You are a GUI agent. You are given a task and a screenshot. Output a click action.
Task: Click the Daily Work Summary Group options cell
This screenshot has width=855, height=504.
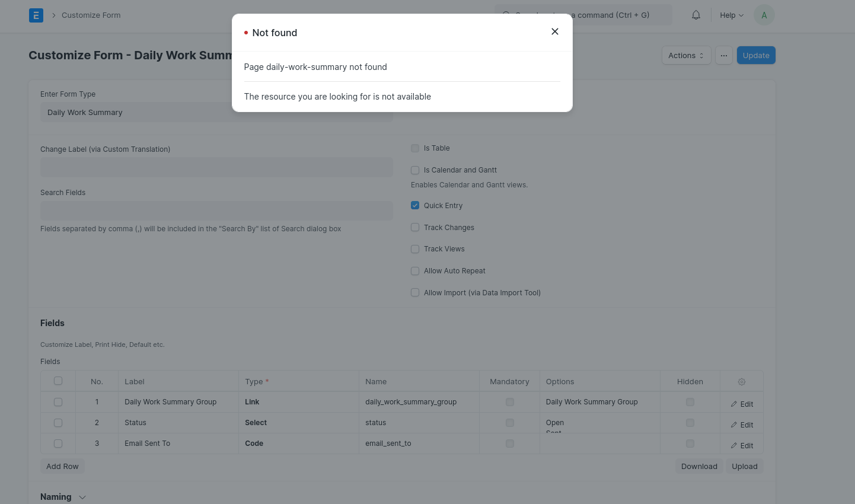pyautogui.click(x=600, y=402)
